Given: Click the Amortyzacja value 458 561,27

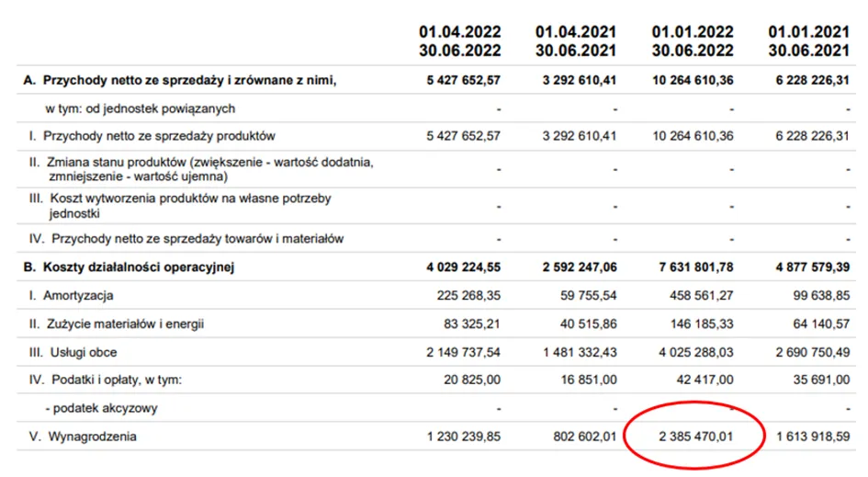Looking at the screenshot, I should pos(702,295).
